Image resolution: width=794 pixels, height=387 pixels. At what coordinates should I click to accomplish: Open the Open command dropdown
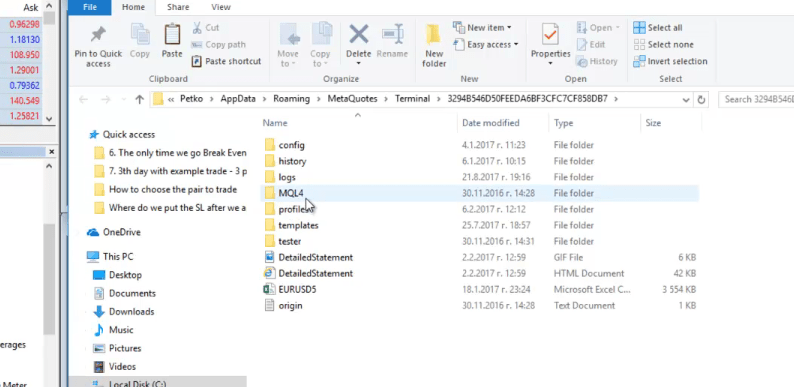pos(618,28)
